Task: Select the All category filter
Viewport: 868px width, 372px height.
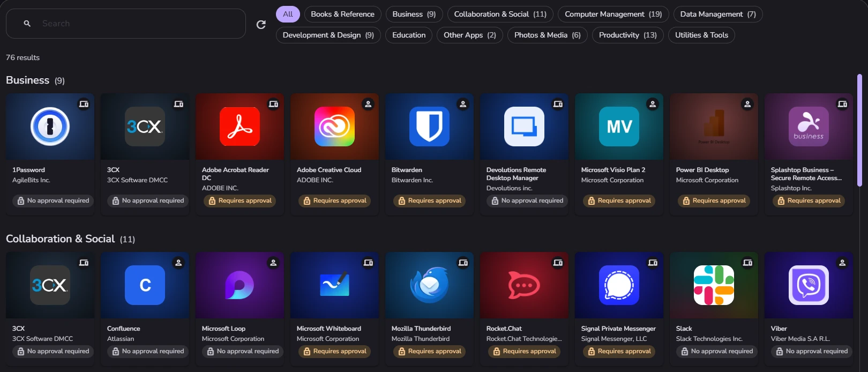Action: pos(288,14)
